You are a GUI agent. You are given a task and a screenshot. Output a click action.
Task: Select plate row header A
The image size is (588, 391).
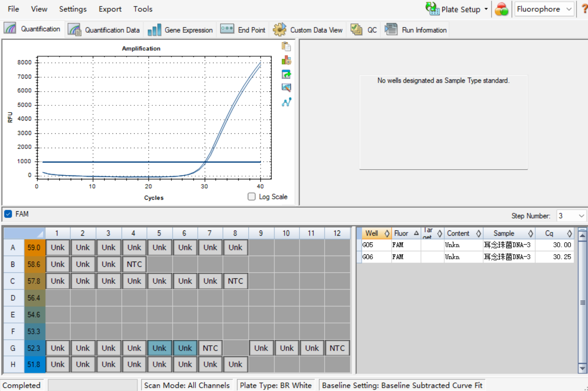pyautogui.click(x=13, y=248)
